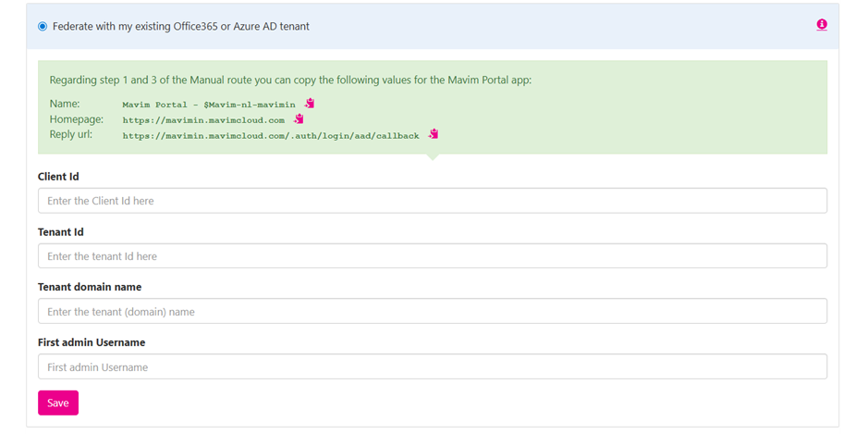This screenshot has height=434, width=868.
Task: Click the Manual route instructions sentence
Action: (x=290, y=81)
